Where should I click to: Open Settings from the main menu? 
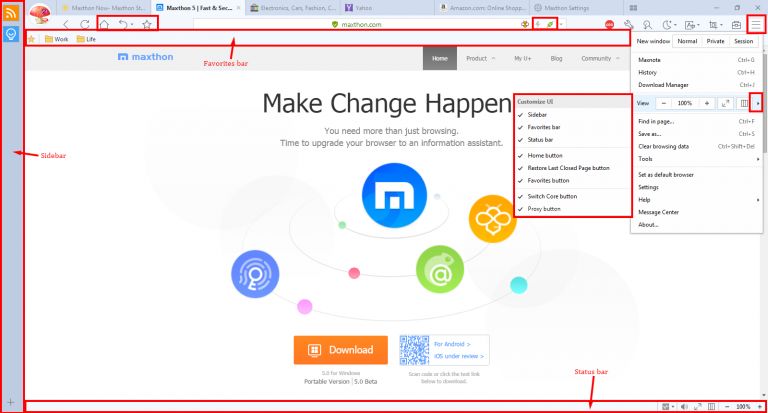[x=697, y=187]
